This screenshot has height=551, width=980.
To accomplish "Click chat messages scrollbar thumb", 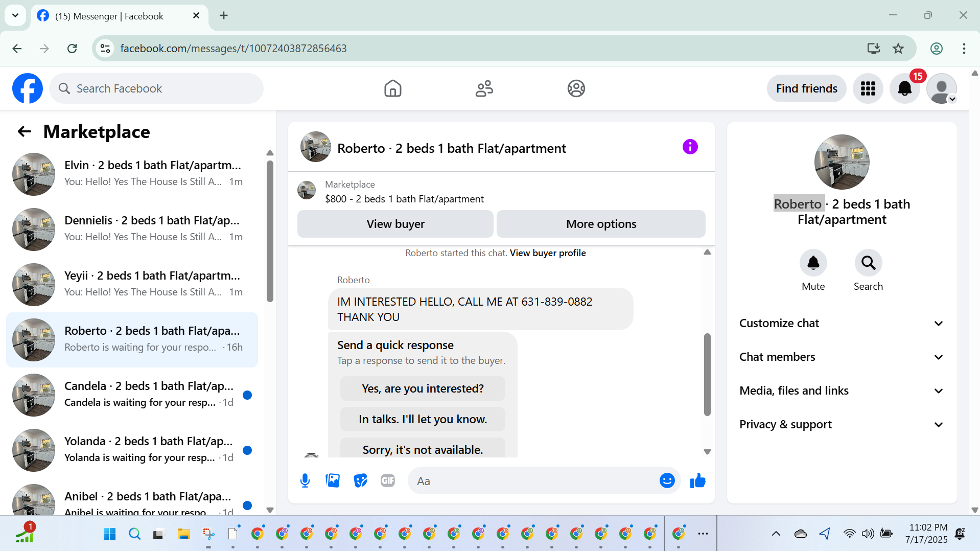I will point(707,374).
